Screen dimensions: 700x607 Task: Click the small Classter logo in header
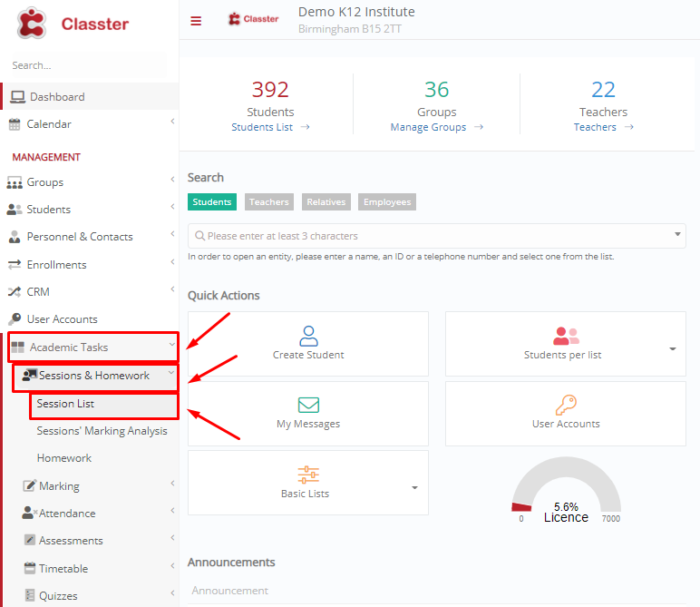click(253, 19)
